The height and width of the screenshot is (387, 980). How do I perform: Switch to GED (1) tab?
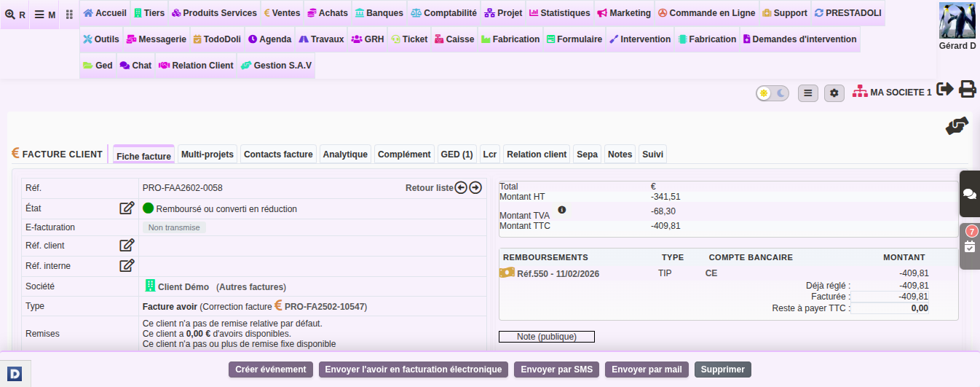point(457,154)
